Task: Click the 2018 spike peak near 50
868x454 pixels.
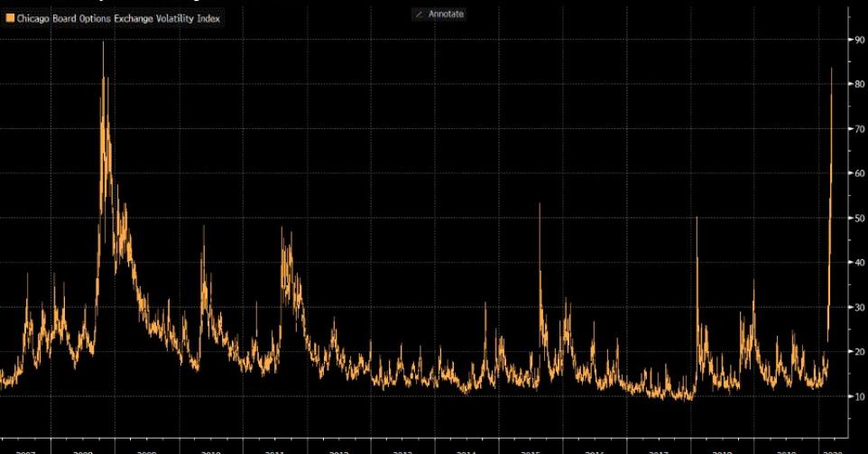Action: tap(697, 218)
